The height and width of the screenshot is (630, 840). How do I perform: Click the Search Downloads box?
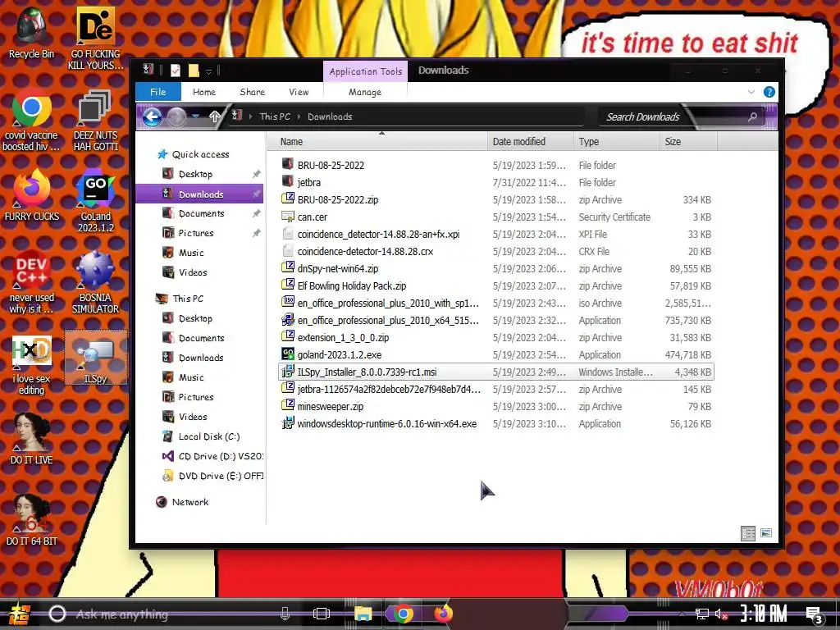point(682,116)
